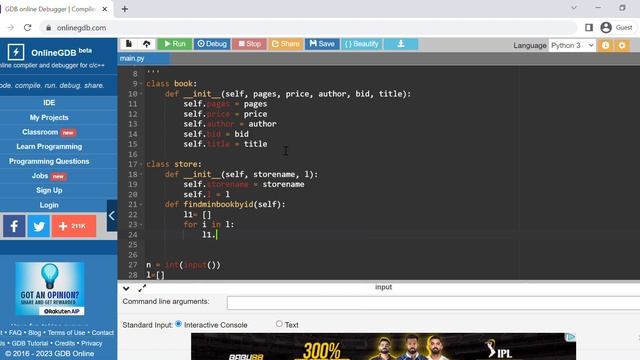
Task: Create a new file with the file icon
Action: [x=129, y=44]
